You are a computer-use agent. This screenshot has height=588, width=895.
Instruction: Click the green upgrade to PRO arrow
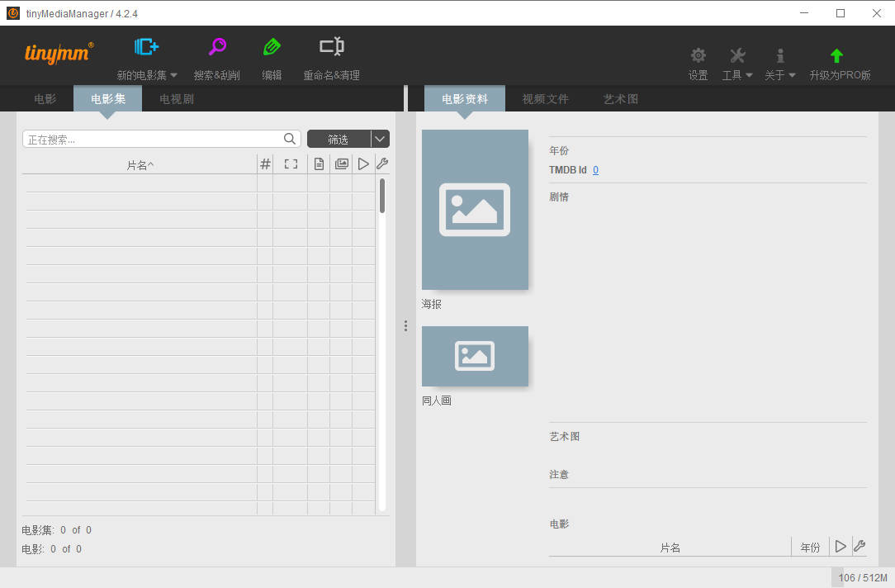coord(836,55)
